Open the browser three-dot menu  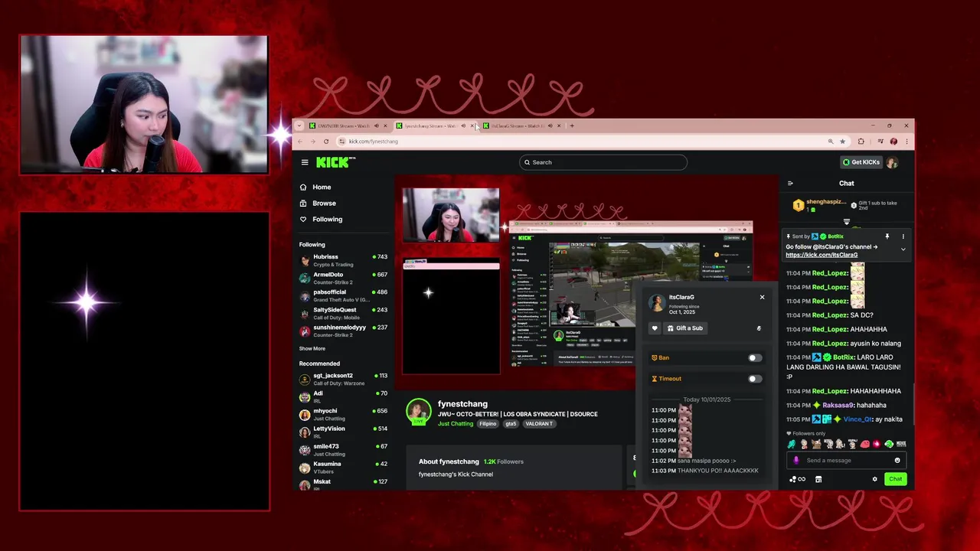(906, 142)
